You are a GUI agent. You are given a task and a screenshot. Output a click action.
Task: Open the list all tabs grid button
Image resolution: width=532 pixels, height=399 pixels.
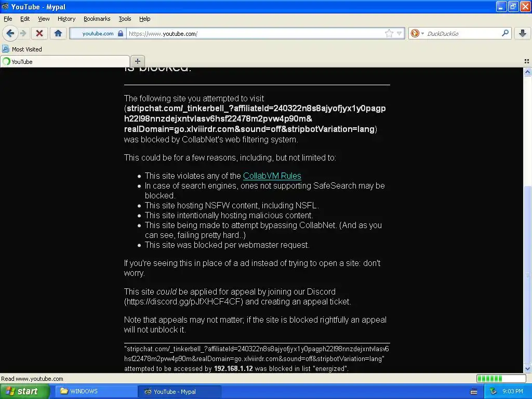(527, 61)
